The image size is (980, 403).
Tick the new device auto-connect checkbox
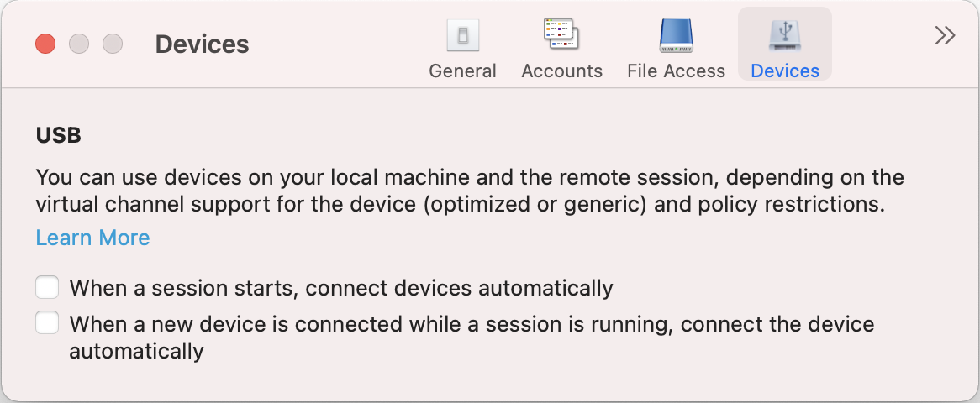(47, 323)
